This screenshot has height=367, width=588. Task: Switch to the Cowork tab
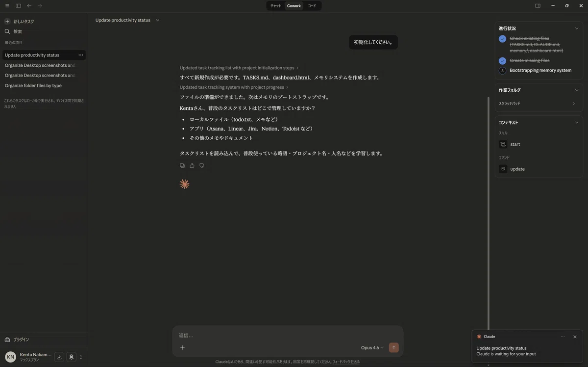[x=294, y=6]
